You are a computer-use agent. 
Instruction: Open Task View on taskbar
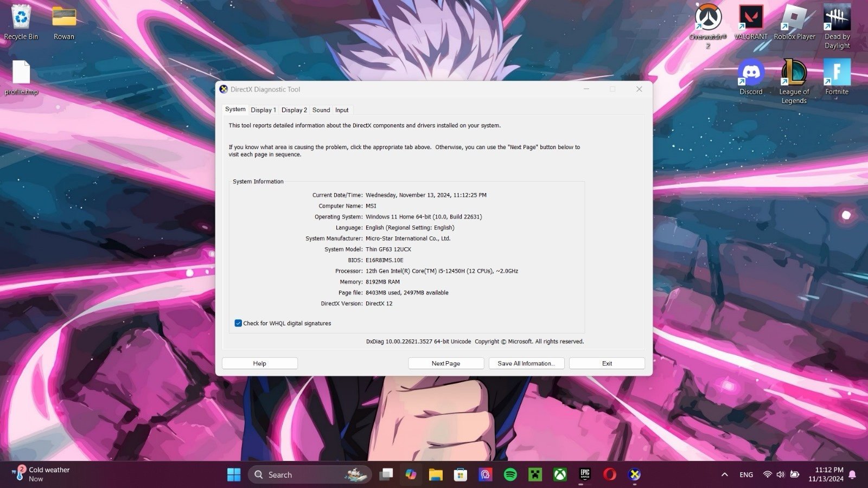[386, 474]
